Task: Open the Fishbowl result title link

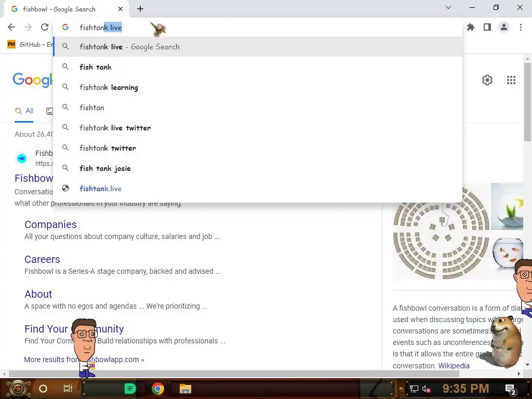Action: pos(34,178)
